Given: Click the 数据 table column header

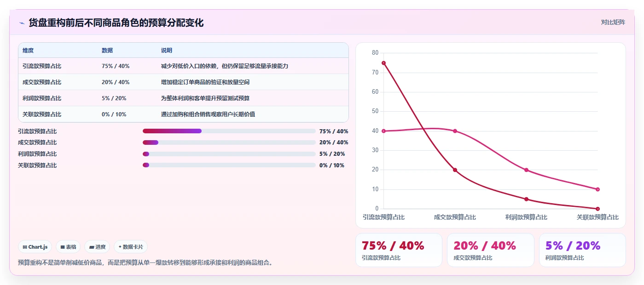Looking at the screenshot, I should 107,51.
